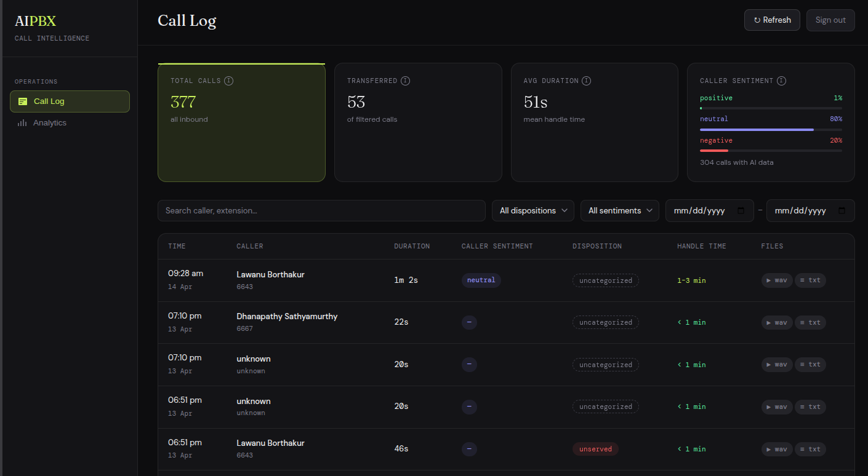Open the Call Log sidebar item

tap(70, 101)
